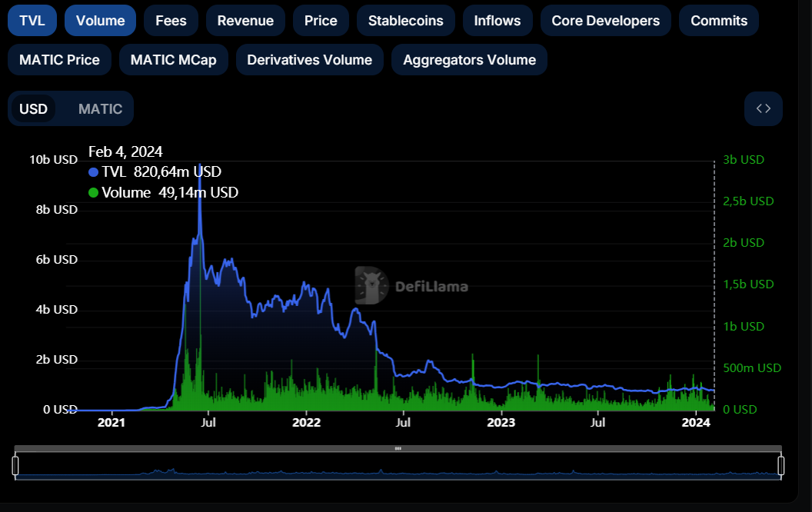Click the 1b USD right axis label
The height and width of the screenshot is (512, 812).
coord(744,327)
